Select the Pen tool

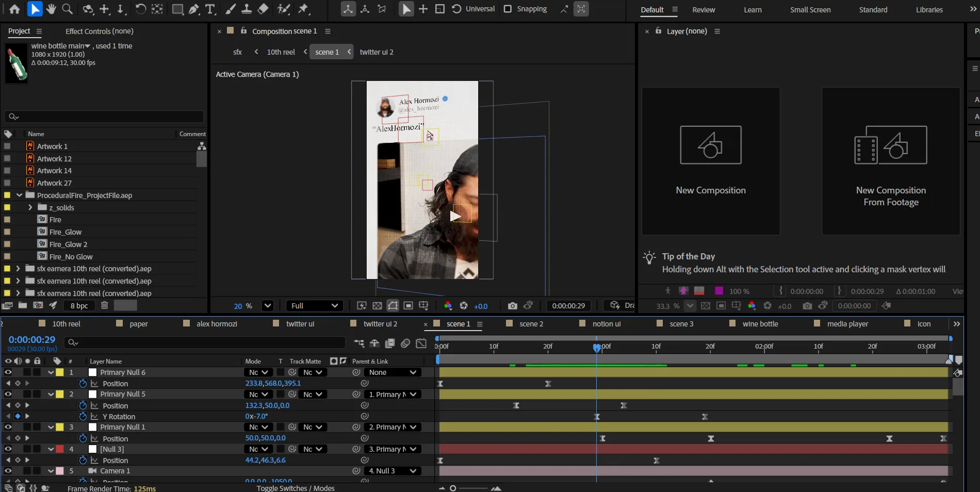pyautogui.click(x=194, y=9)
